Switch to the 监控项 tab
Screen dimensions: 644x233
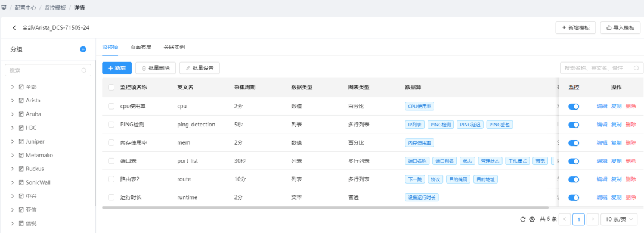110,47
